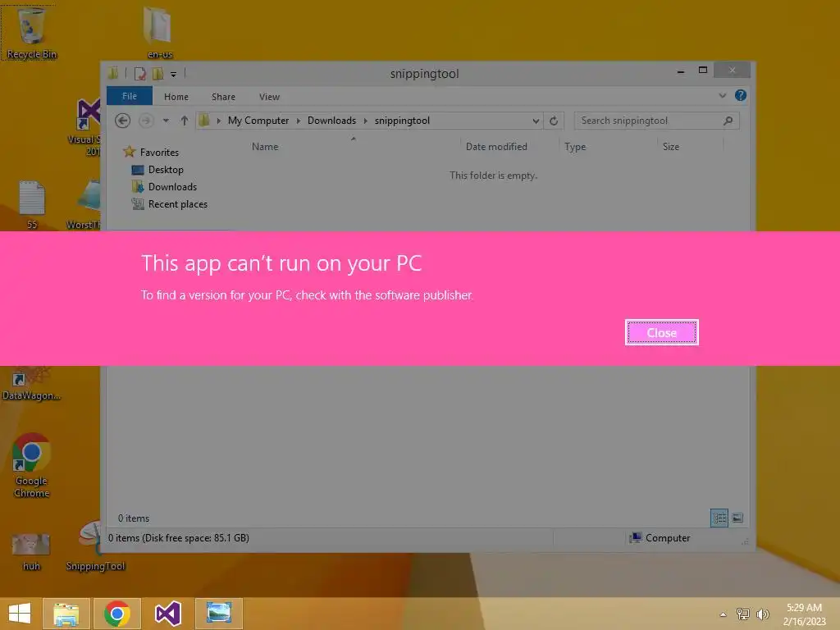The width and height of the screenshot is (840, 630).
Task: Open the Share ribbon tab
Action: [223, 97]
